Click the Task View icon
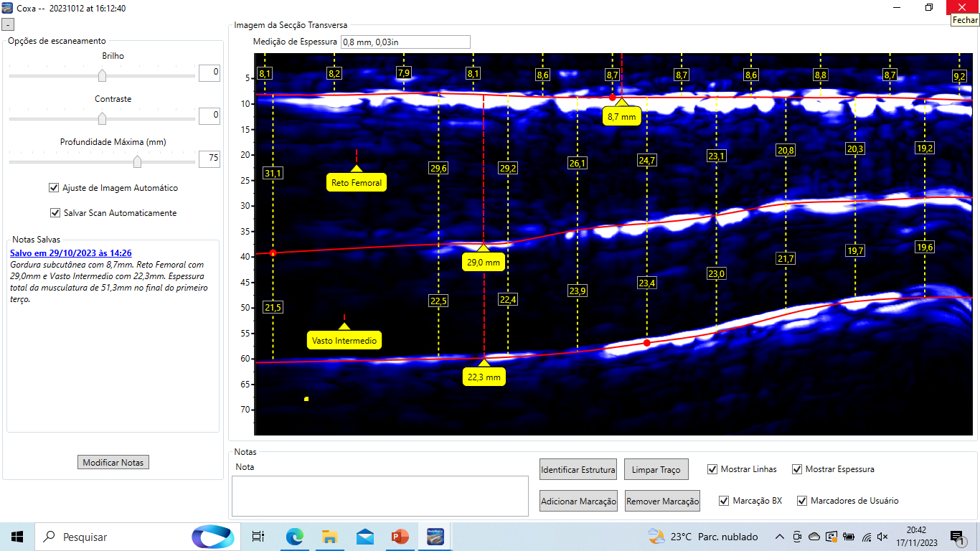Image resolution: width=980 pixels, height=551 pixels. (258, 537)
